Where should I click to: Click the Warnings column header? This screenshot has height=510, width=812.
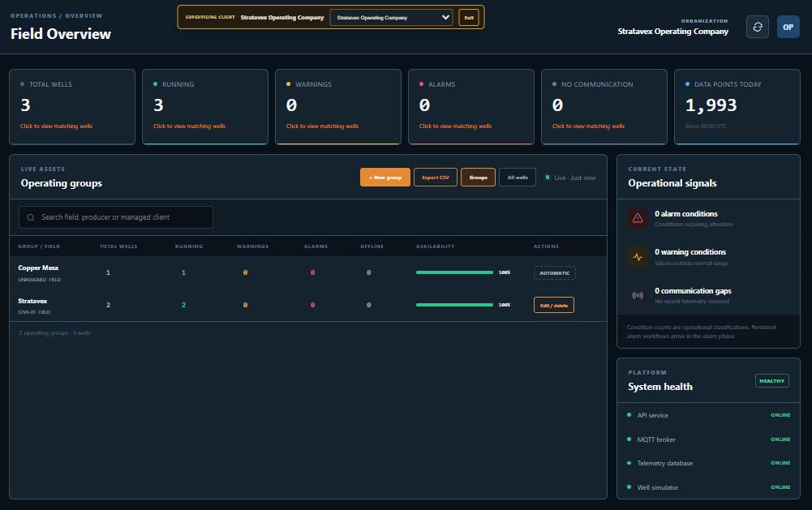coord(253,246)
